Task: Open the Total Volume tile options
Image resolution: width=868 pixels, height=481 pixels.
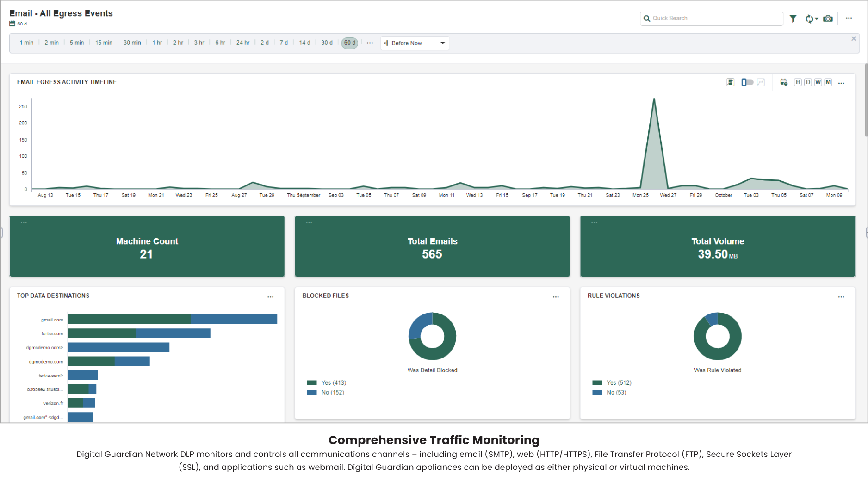Action: coord(595,222)
